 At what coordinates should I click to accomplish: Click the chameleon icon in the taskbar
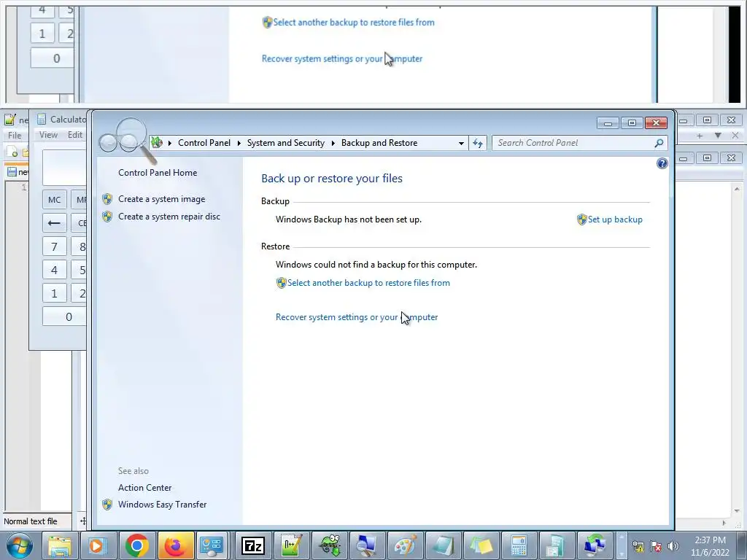coord(330,545)
